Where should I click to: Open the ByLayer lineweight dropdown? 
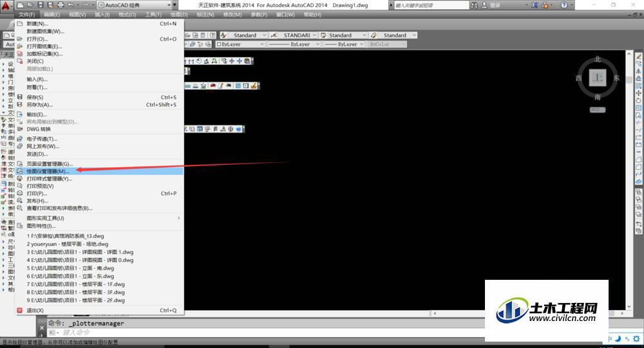tap(344, 44)
